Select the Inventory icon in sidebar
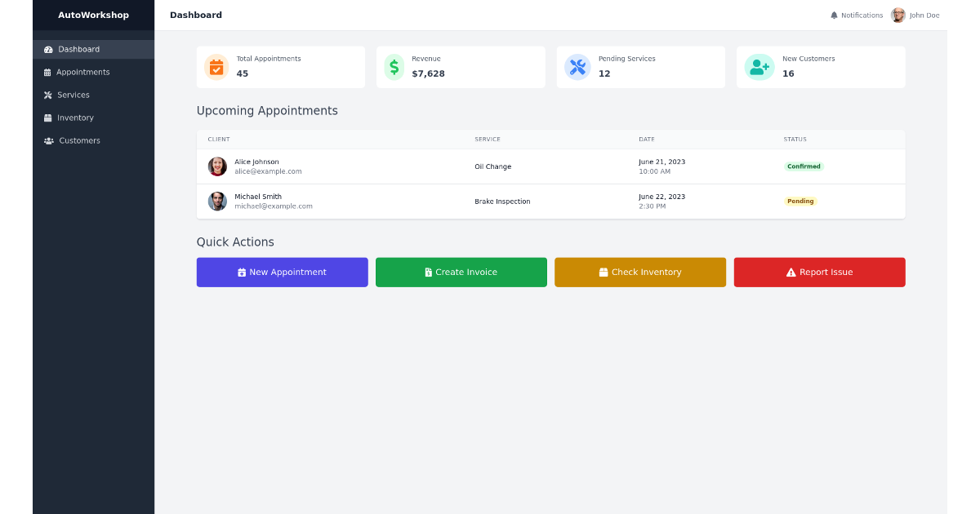The height and width of the screenshot is (514, 980). click(47, 117)
